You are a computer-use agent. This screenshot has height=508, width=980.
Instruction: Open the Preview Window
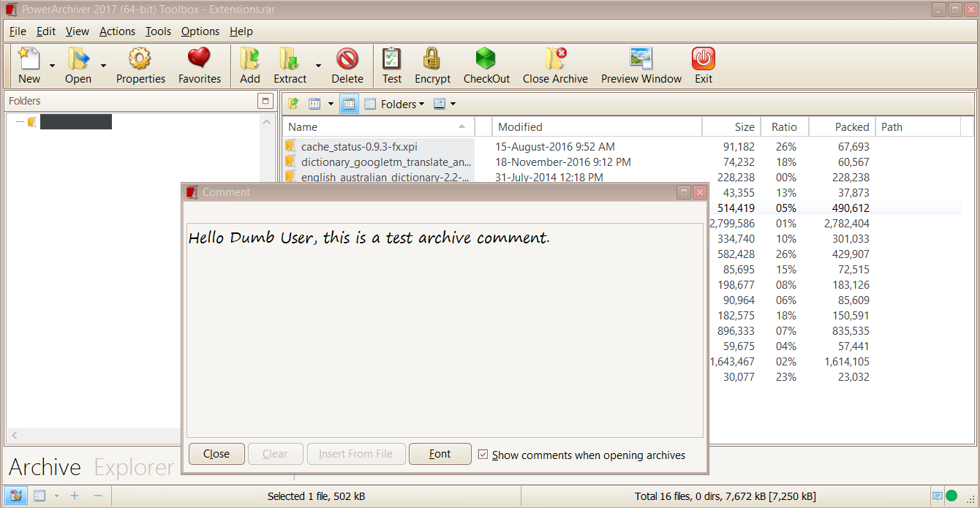tap(641, 59)
